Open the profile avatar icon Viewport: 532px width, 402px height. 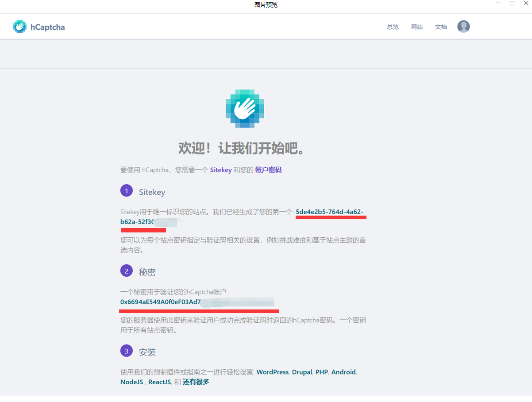click(x=463, y=27)
